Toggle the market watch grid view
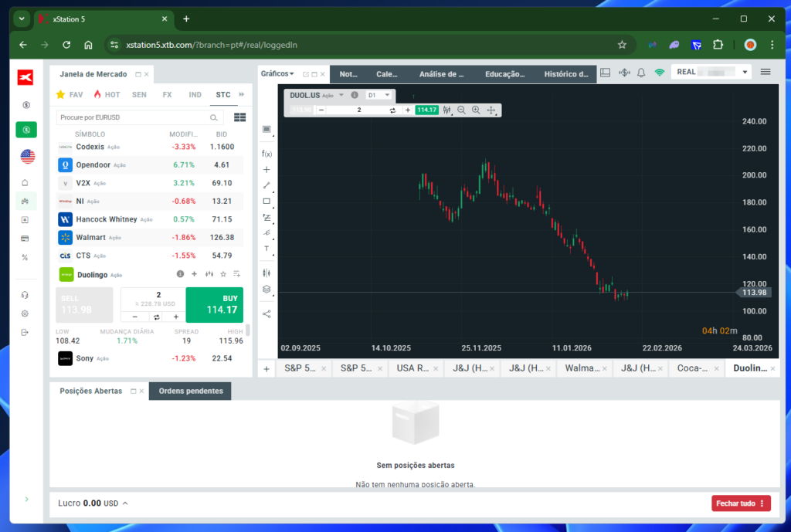The height and width of the screenshot is (532, 791). coord(240,117)
